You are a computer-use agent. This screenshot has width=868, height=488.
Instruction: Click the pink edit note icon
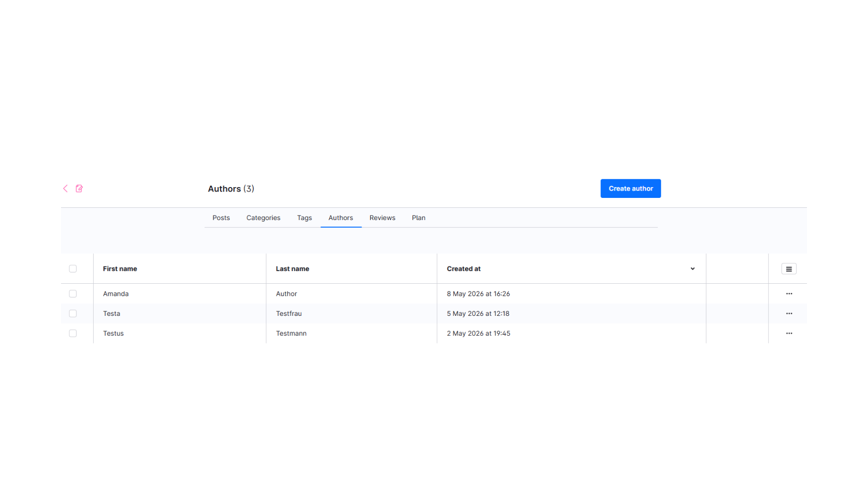pos(79,188)
